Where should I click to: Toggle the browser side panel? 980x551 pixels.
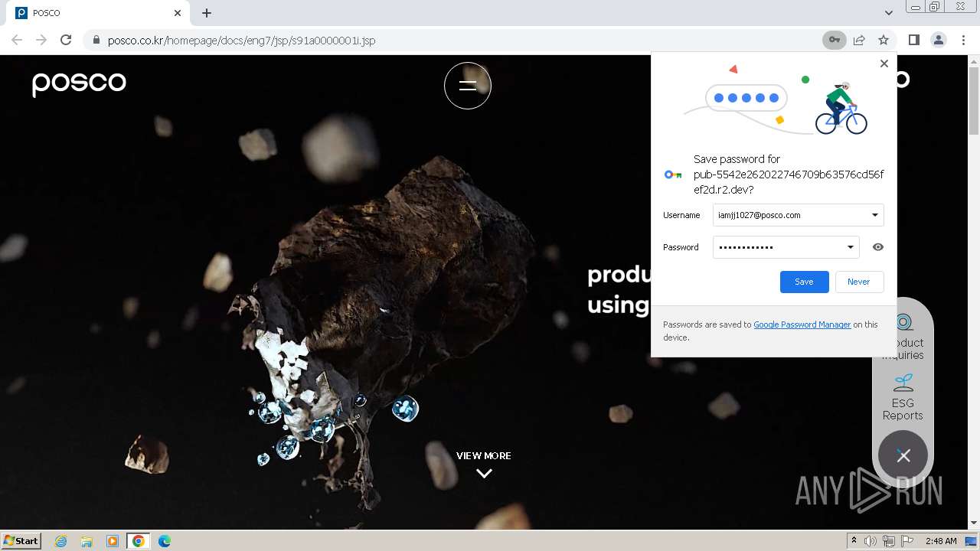tap(913, 40)
